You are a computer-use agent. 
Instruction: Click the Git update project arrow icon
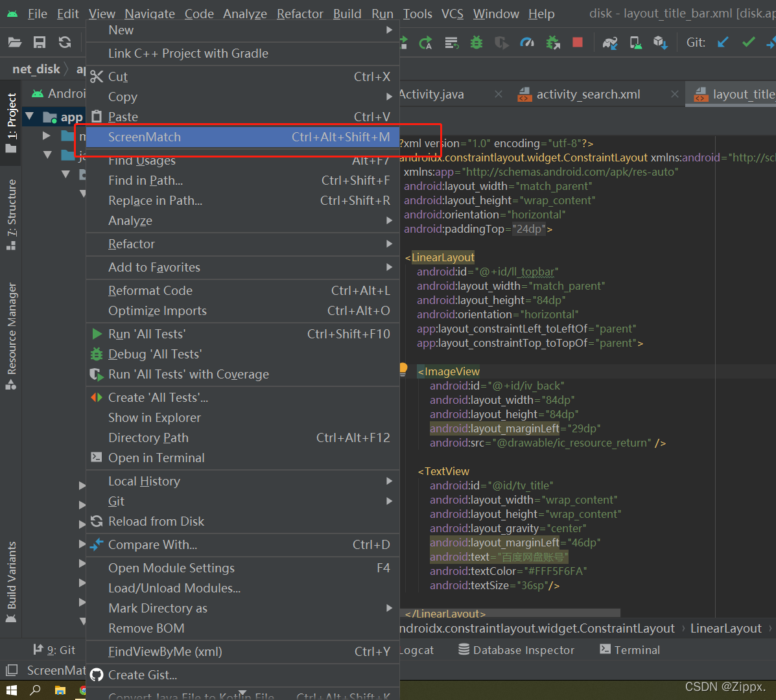pyautogui.click(x=723, y=43)
